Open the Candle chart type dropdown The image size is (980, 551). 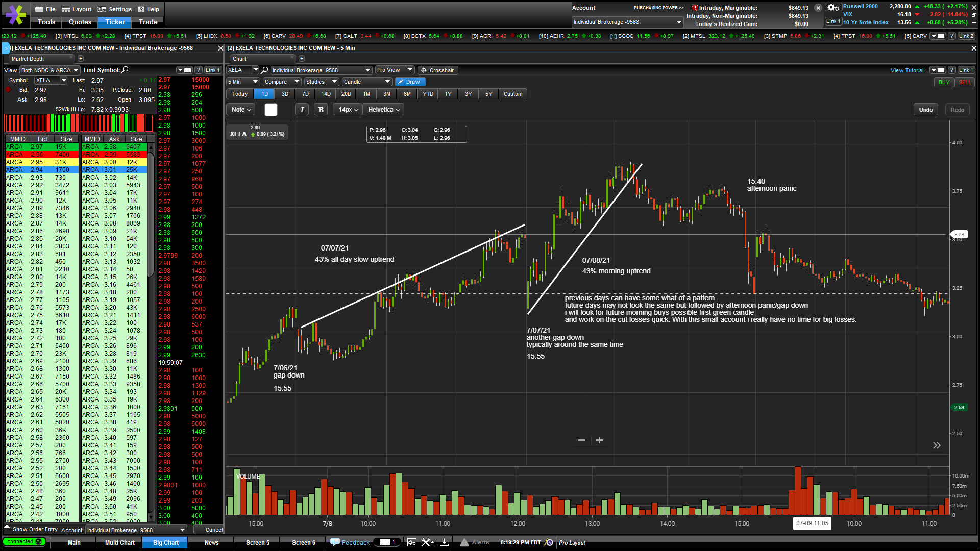pos(366,82)
